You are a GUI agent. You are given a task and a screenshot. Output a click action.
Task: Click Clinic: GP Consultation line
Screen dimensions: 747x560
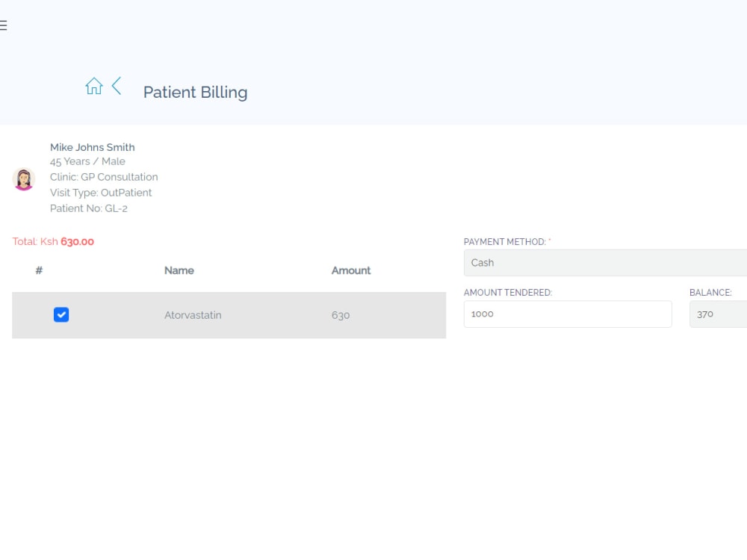tap(104, 177)
